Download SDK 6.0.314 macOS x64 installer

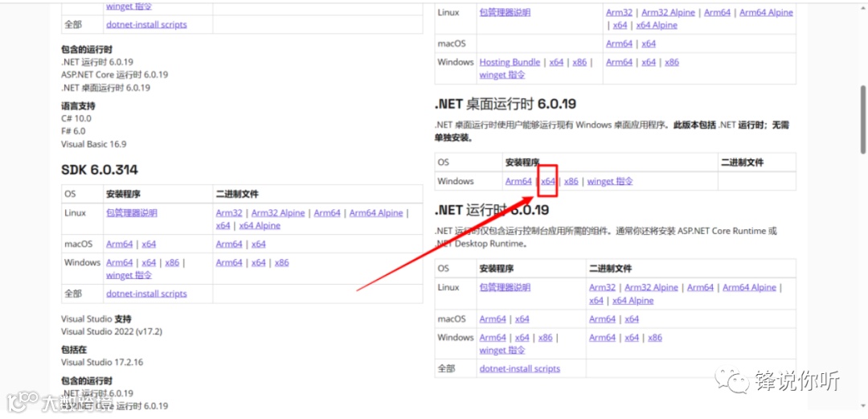pyautogui.click(x=149, y=244)
